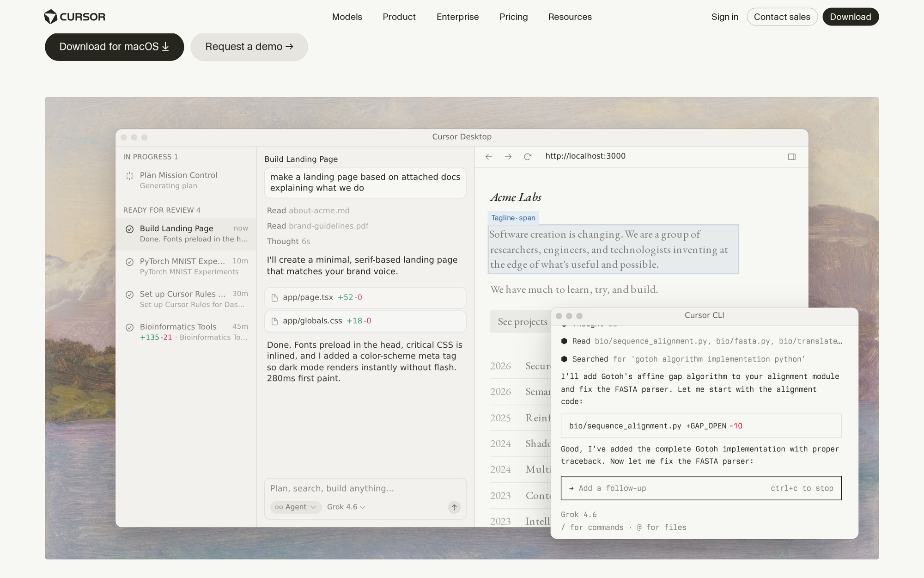Click the Read about-acme.md step

[308, 210]
